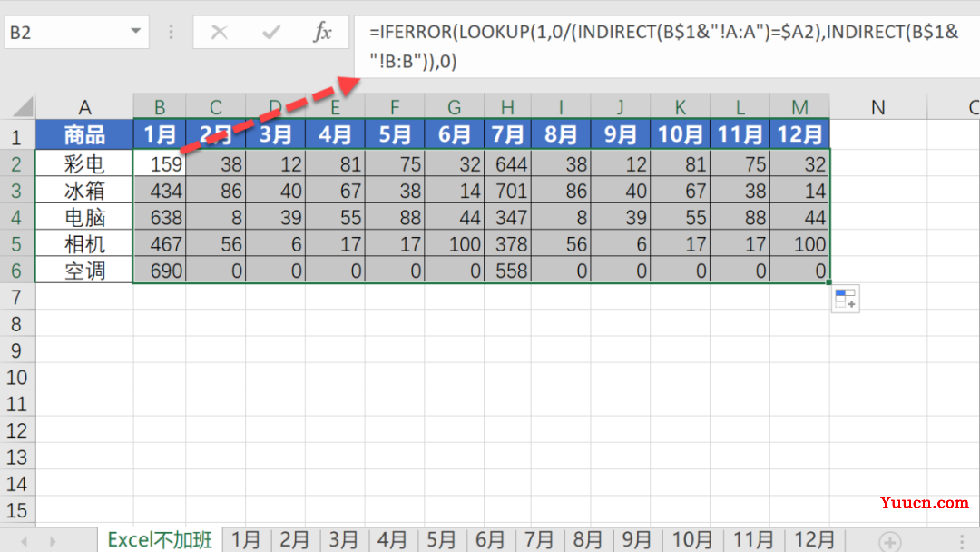
Task: Open the Quick Analysis options icon
Action: (x=845, y=299)
